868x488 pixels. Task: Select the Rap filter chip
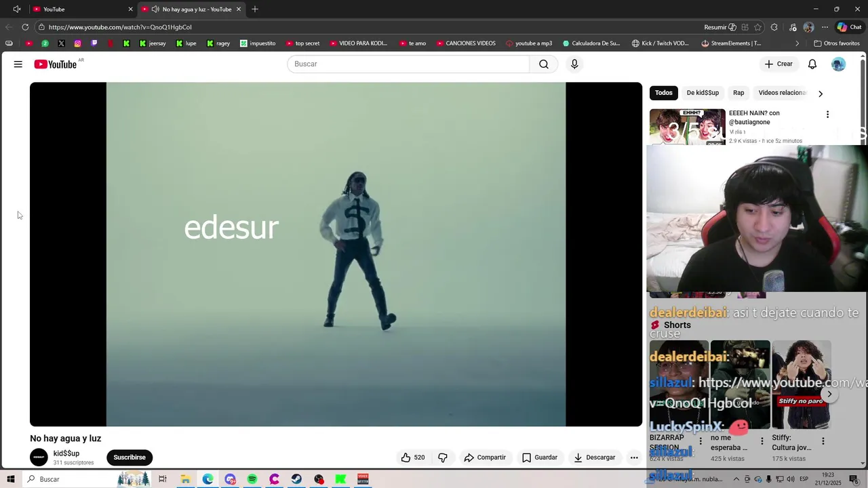pos(738,93)
